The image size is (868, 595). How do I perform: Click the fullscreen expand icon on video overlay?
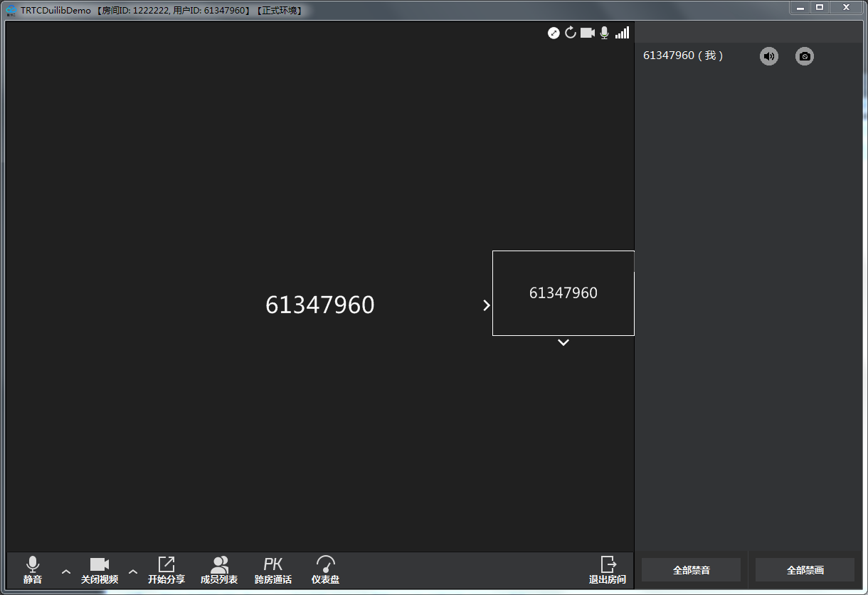(x=554, y=33)
